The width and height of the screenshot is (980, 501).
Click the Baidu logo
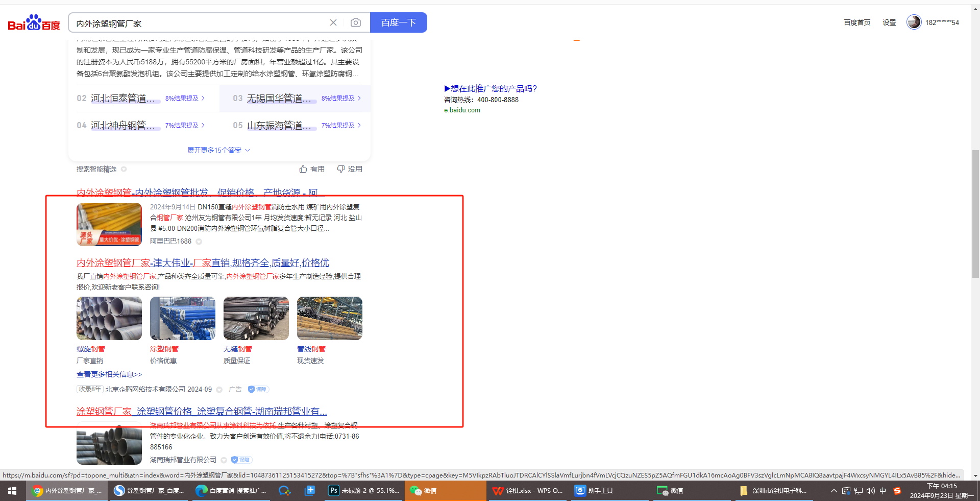click(34, 22)
